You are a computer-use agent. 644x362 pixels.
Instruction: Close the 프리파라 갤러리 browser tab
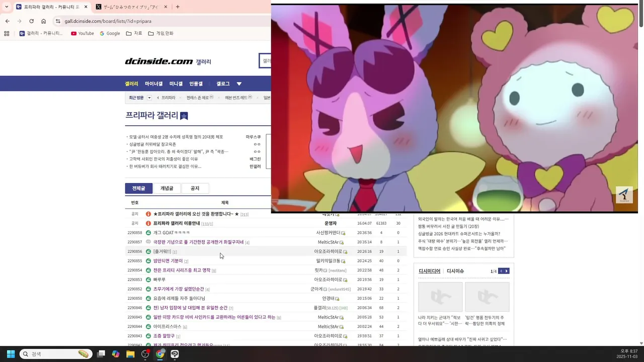[x=86, y=7]
